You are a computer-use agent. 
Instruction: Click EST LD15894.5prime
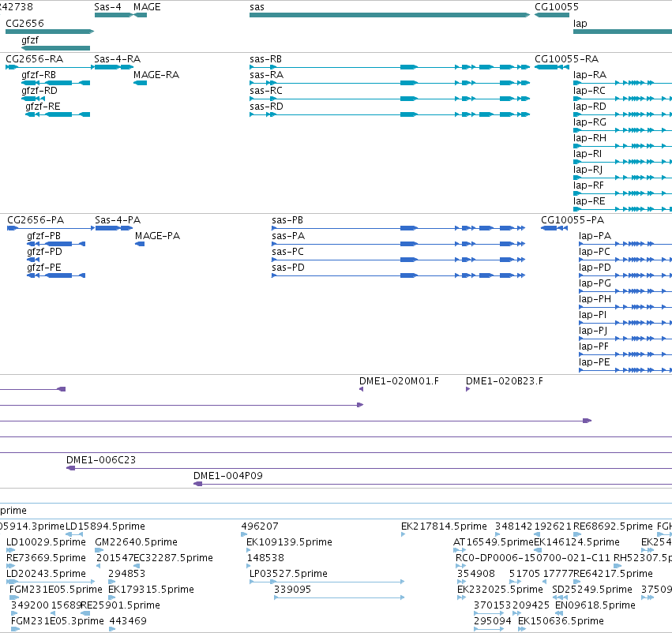tap(74, 534)
